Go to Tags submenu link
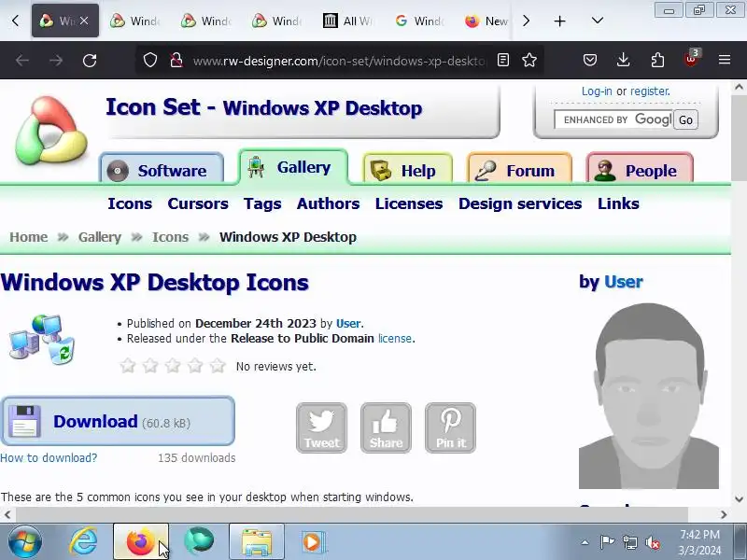The image size is (747, 560). point(262,203)
